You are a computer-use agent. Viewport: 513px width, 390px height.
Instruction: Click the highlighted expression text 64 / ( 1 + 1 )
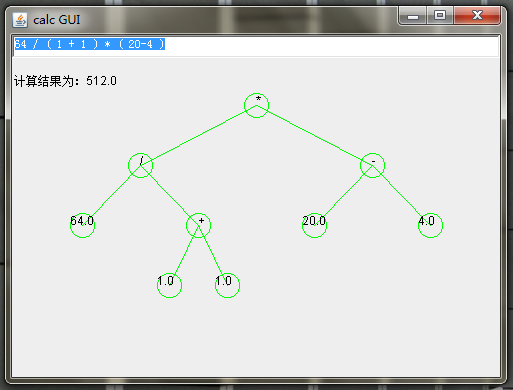[56, 44]
